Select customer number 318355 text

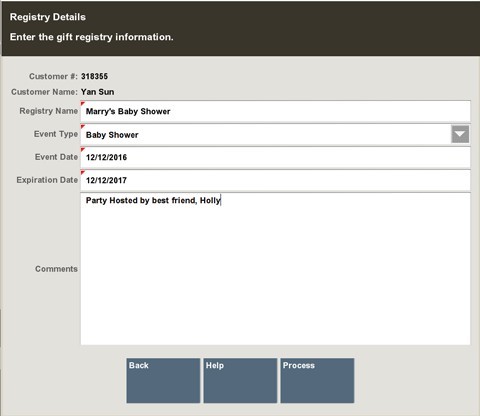(94, 76)
